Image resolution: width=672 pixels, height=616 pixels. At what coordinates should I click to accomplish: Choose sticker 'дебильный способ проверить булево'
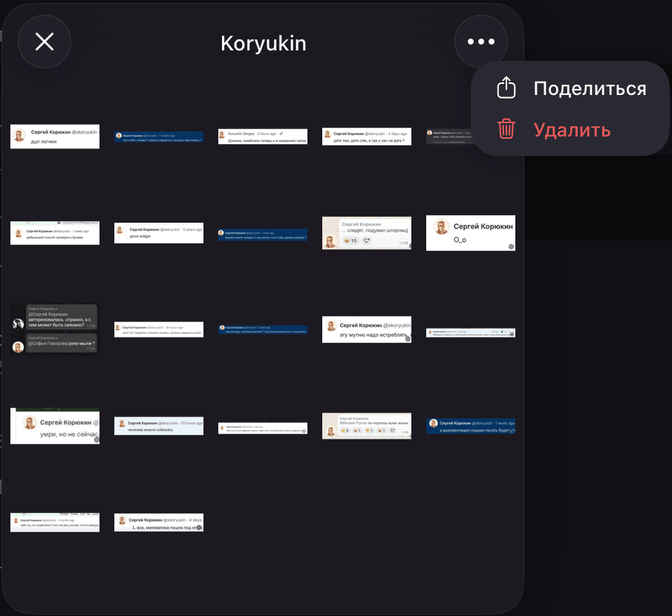(55, 233)
